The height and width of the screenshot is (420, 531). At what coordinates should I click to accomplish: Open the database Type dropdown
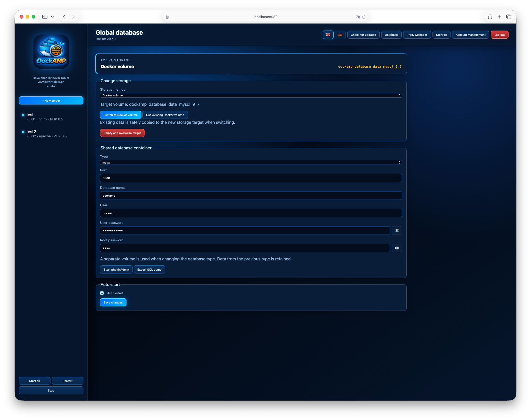click(251, 162)
